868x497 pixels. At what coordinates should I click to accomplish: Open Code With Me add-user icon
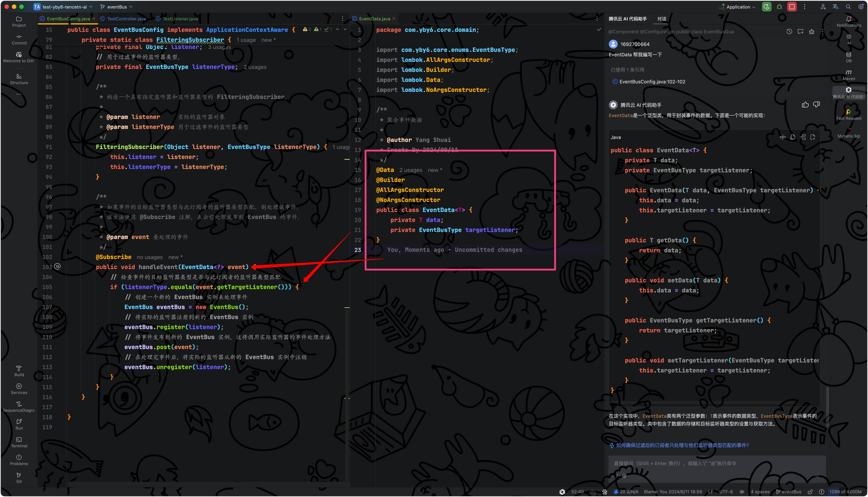(x=823, y=7)
